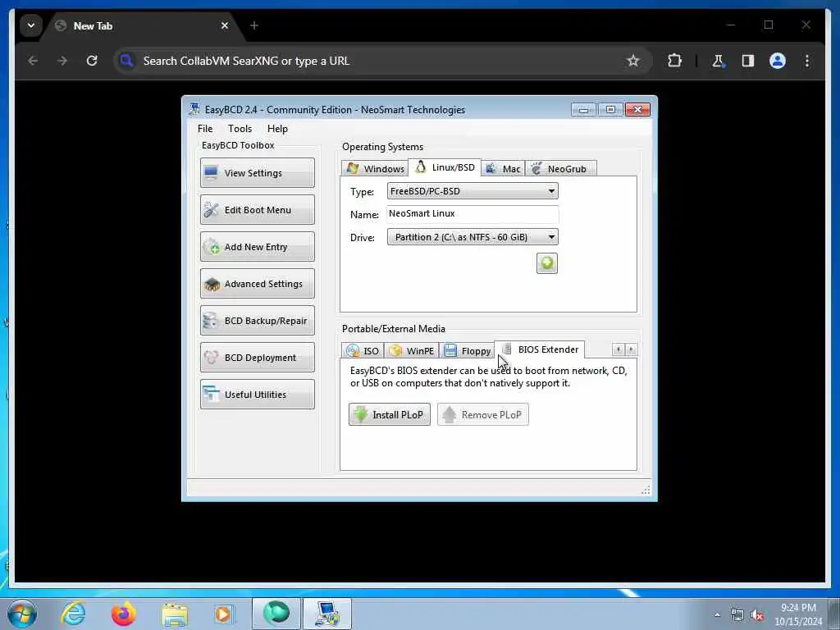840x630 pixels.
Task: Close the New Tab browser tab
Action: pyautogui.click(x=225, y=25)
